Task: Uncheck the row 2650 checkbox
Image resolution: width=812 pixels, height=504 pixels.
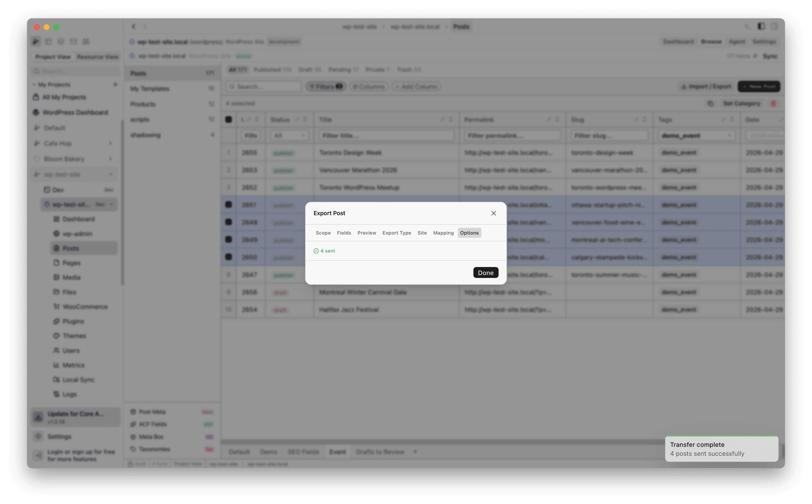Action: 228,257
